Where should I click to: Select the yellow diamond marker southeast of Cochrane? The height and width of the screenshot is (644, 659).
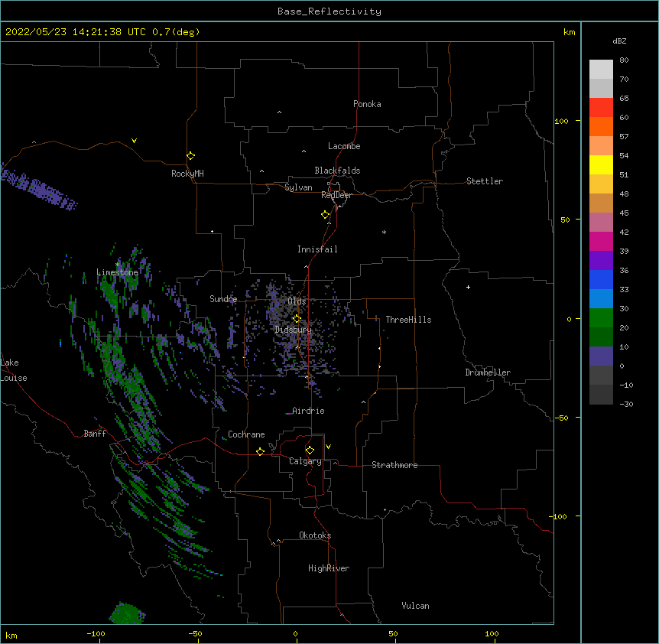point(260,451)
